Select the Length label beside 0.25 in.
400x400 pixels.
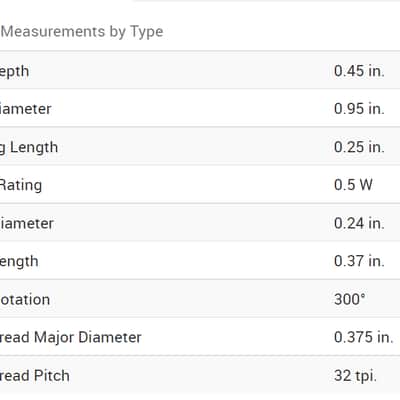(x=29, y=147)
